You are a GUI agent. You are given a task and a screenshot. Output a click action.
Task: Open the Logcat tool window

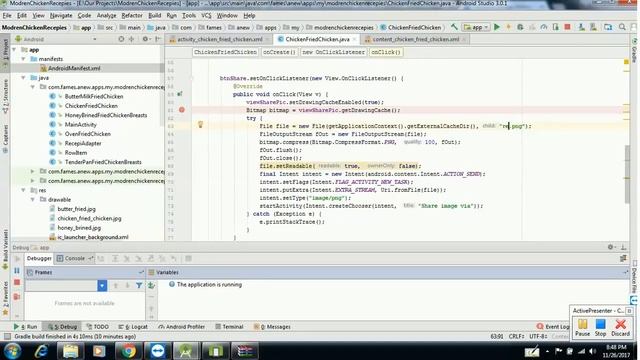(133, 327)
